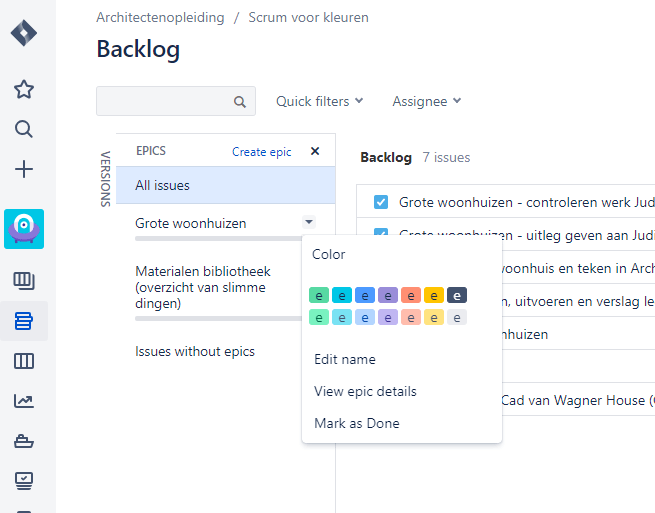Screen dimensions: 655x513
Task: Open the sidebar search icon
Action: pyautogui.click(x=24, y=129)
